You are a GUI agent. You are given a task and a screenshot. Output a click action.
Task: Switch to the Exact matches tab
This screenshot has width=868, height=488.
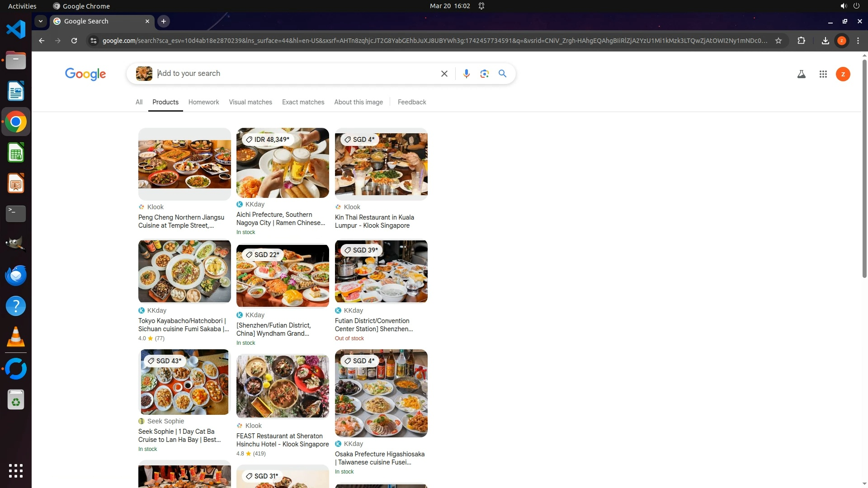pos(303,102)
